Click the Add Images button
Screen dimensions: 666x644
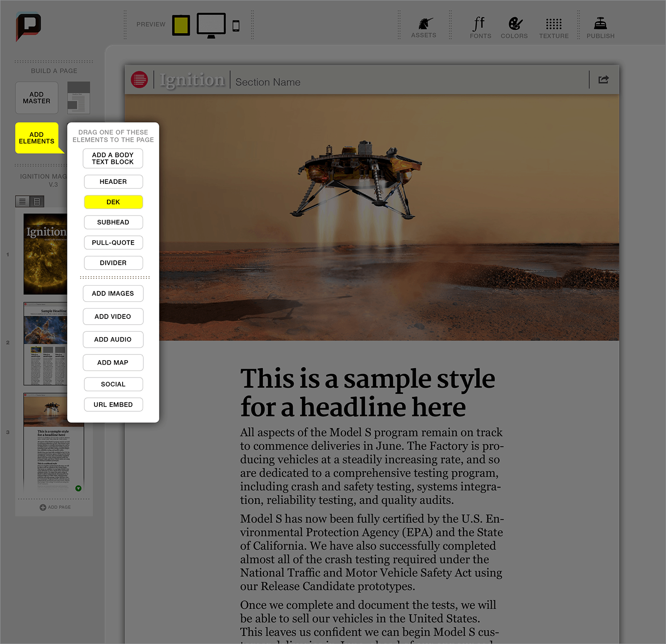(113, 294)
